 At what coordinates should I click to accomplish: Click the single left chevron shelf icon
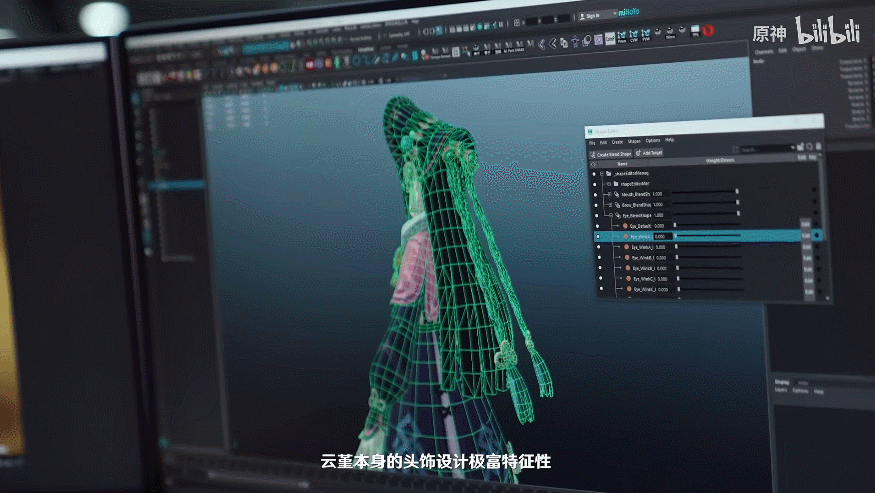pos(552,44)
